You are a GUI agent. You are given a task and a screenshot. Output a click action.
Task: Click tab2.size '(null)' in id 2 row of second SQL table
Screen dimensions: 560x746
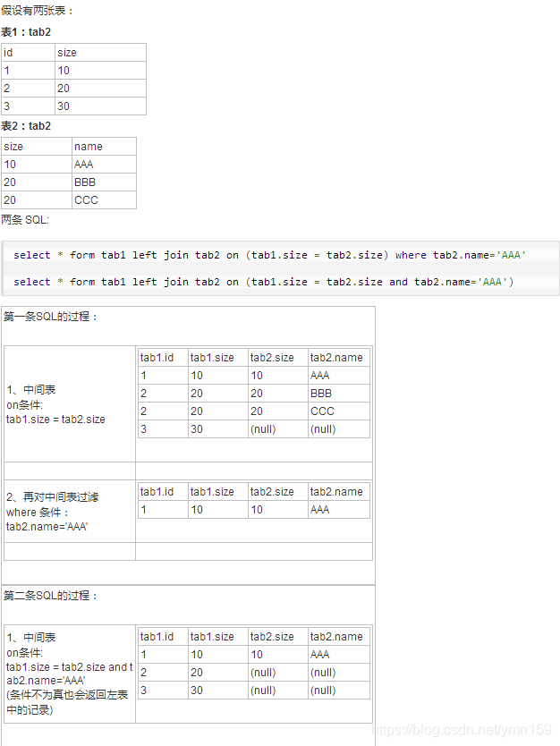coord(278,673)
